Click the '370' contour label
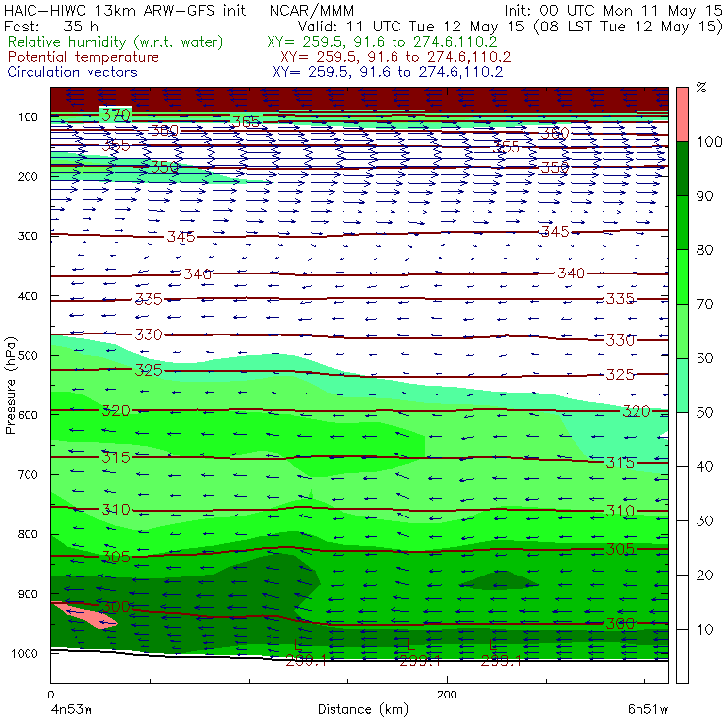 [116, 115]
